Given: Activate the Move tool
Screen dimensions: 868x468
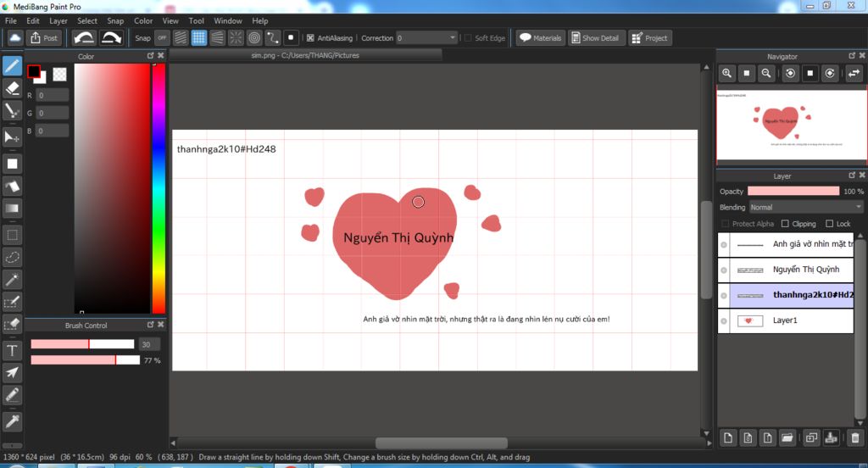Looking at the screenshot, I should 12,136.
